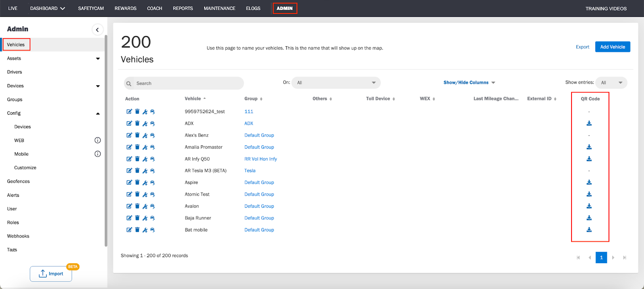The height and width of the screenshot is (289, 644).
Task: Open the Dashboard dropdown in top nav
Action: 47,8
